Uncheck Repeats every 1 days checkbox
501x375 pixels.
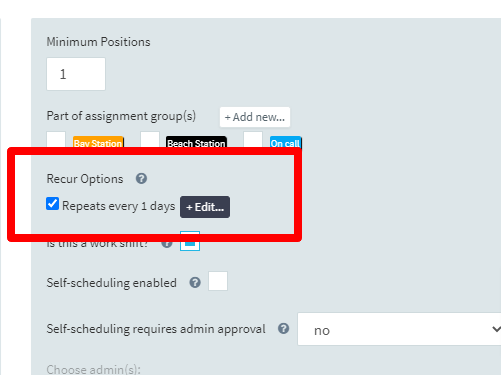[53, 204]
